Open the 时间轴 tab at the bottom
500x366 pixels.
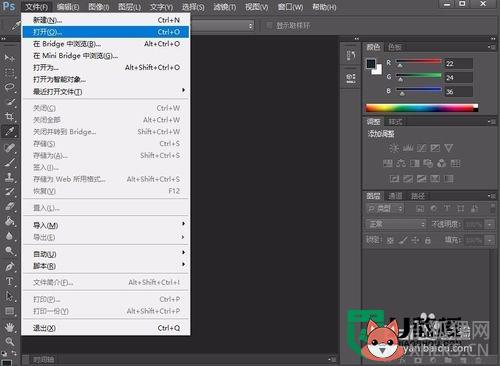coord(43,360)
